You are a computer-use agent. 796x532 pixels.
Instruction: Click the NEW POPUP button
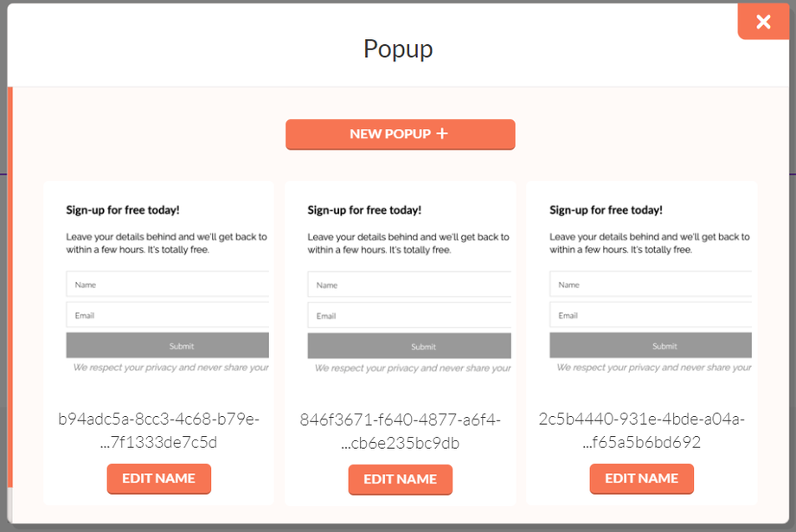[x=400, y=134]
